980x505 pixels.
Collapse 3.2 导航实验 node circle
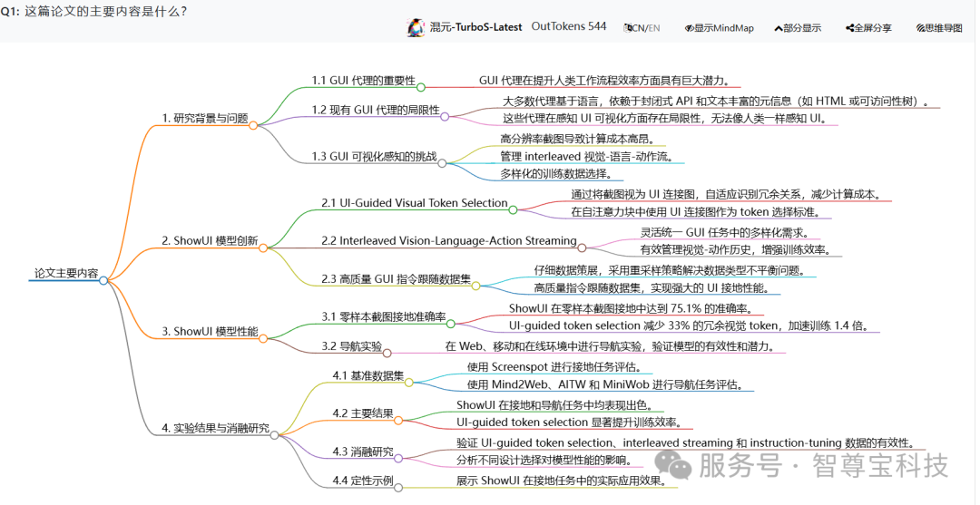click(x=387, y=354)
